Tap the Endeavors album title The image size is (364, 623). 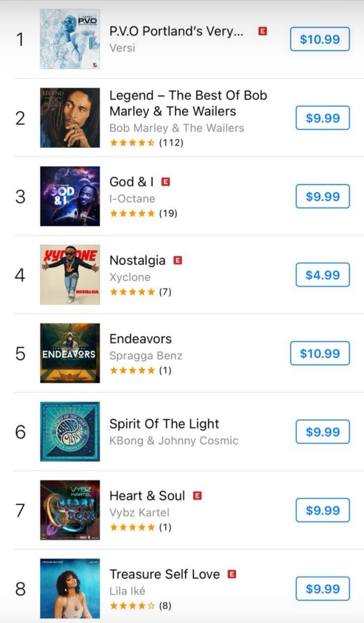click(140, 339)
